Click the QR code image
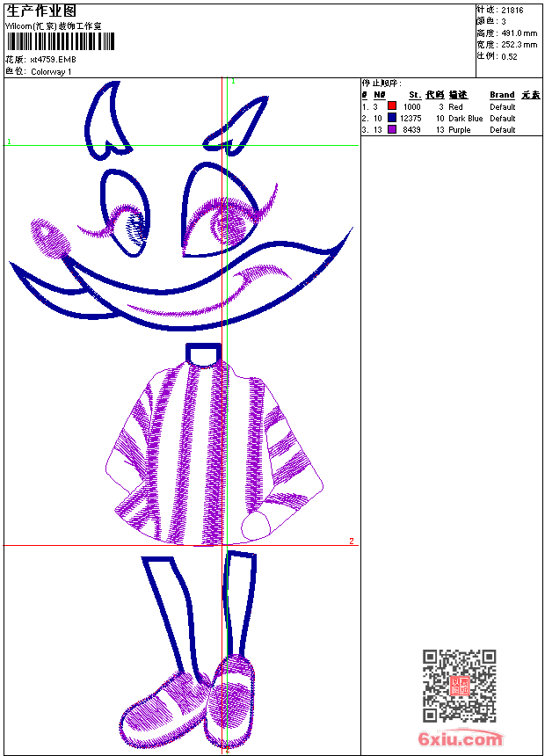The width and height of the screenshot is (545, 756). pyautogui.click(x=460, y=686)
